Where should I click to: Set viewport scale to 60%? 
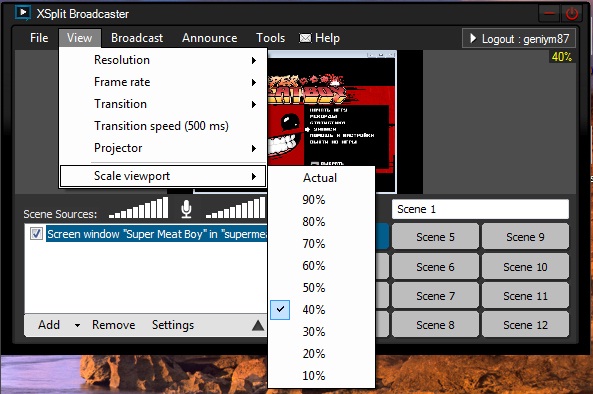pyautogui.click(x=321, y=266)
